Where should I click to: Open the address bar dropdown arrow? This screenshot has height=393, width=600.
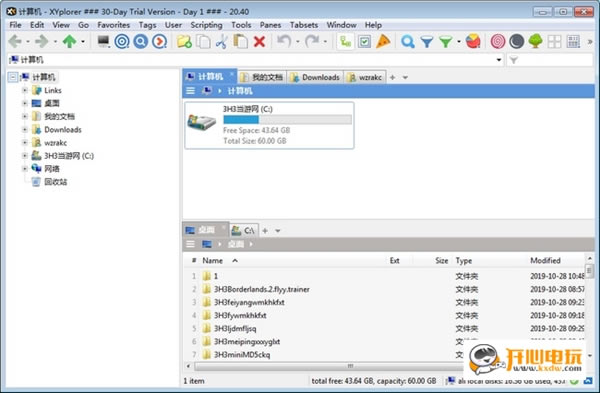click(499, 60)
